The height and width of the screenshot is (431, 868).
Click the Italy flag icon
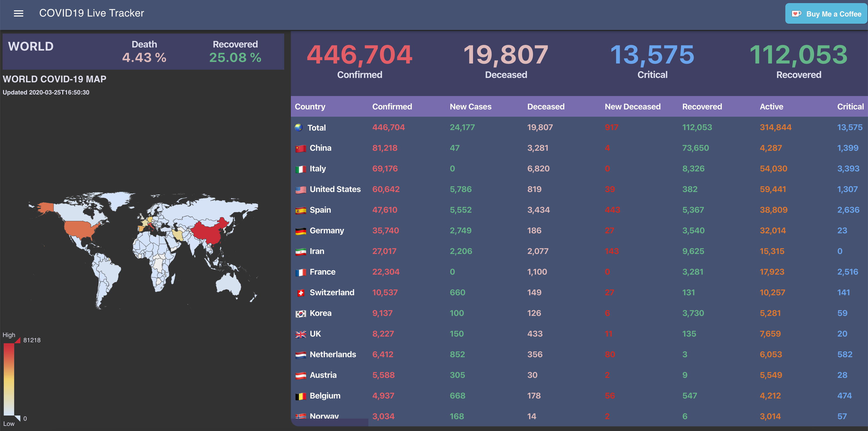pyautogui.click(x=300, y=169)
